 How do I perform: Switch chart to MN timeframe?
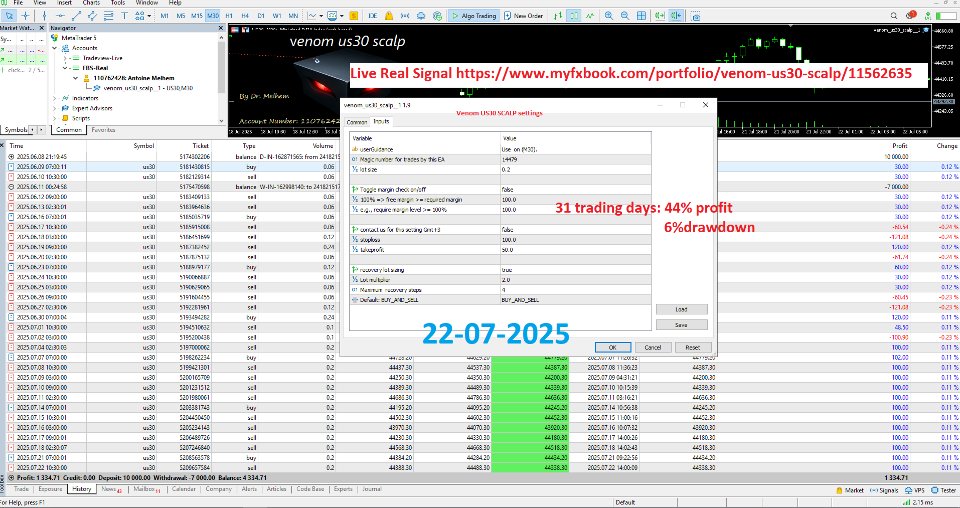293,16
